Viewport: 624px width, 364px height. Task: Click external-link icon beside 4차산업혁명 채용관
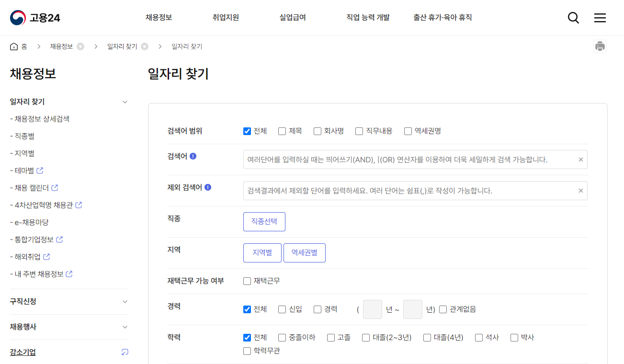point(79,205)
